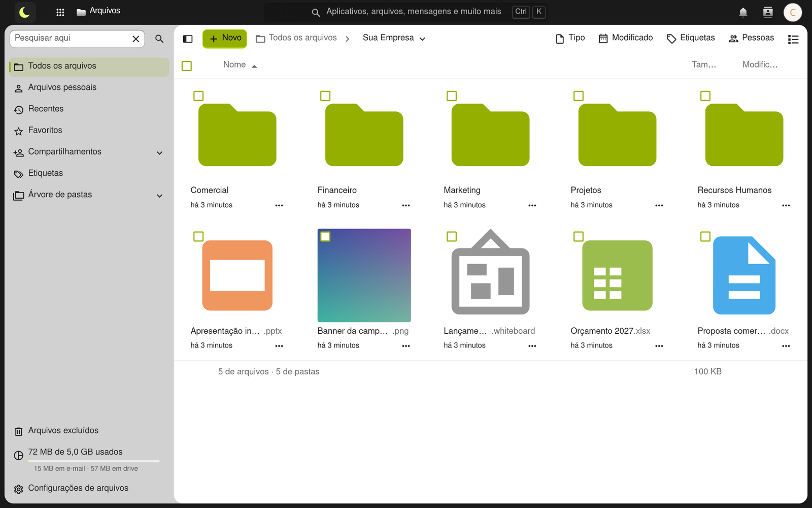This screenshot has height=508, width=812.
Task: Expand the Compartilhamentos section
Action: 159,152
